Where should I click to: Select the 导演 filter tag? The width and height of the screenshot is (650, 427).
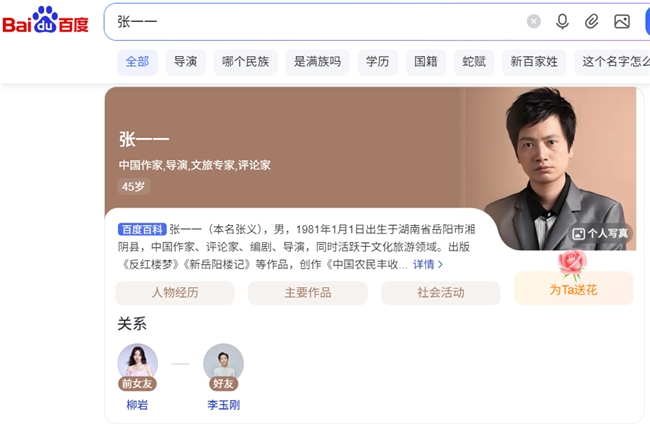185,62
